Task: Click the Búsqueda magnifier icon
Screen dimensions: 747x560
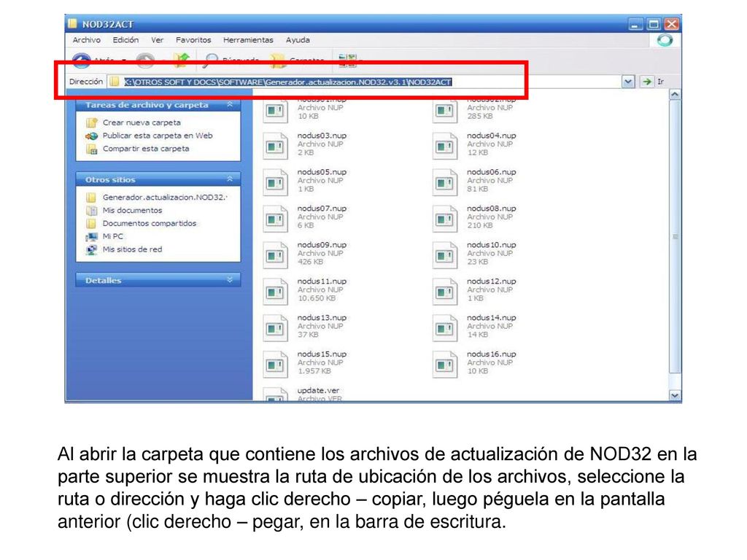Action: (x=210, y=59)
